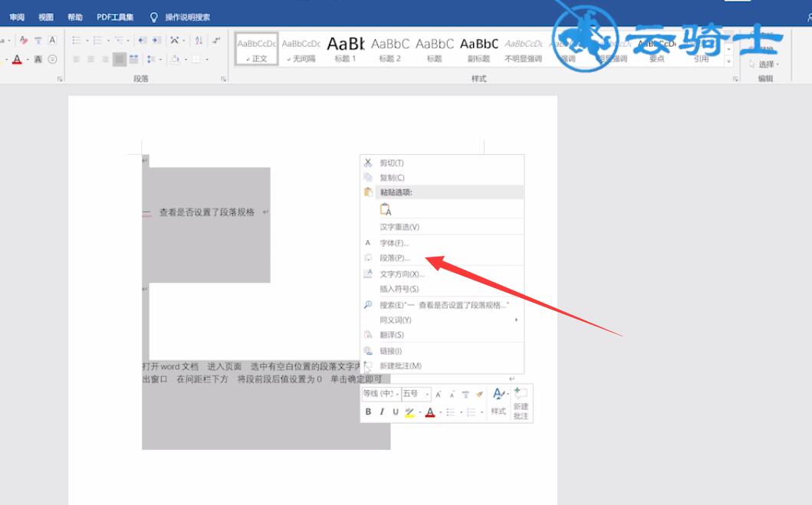Toggle Bold in the mini toolbar
The width and height of the screenshot is (812, 505).
[x=368, y=412]
